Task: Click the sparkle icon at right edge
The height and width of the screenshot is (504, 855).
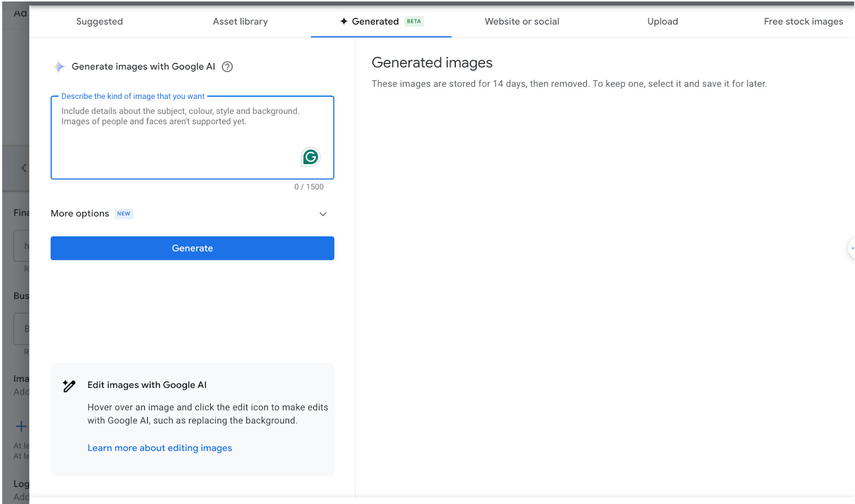Action: pyautogui.click(x=852, y=248)
